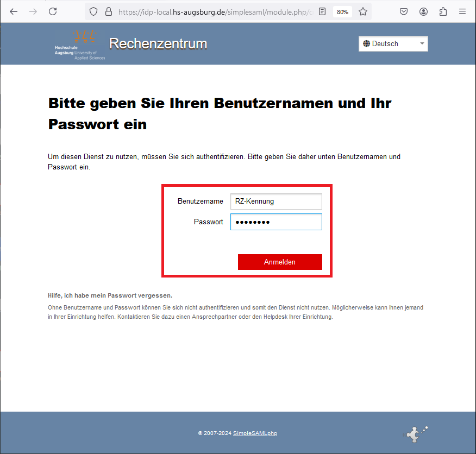Click the Hochschule Augsburg logo

tap(79, 43)
